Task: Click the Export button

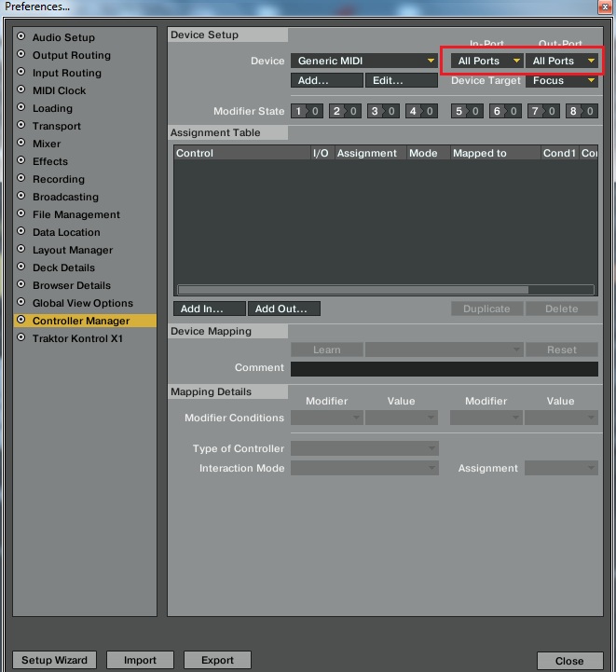Action: point(217,660)
